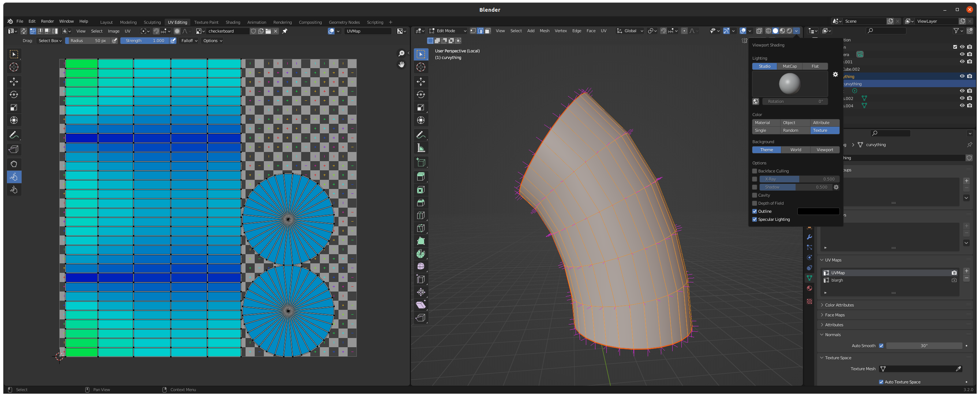Open the Render menu

coord(47,21)
